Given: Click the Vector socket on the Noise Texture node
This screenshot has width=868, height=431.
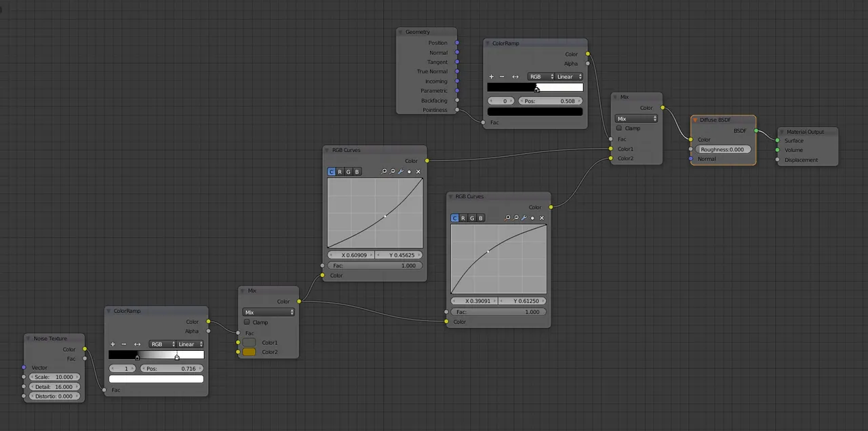Looking at the screenshot, I should click(x=24, y=367).
